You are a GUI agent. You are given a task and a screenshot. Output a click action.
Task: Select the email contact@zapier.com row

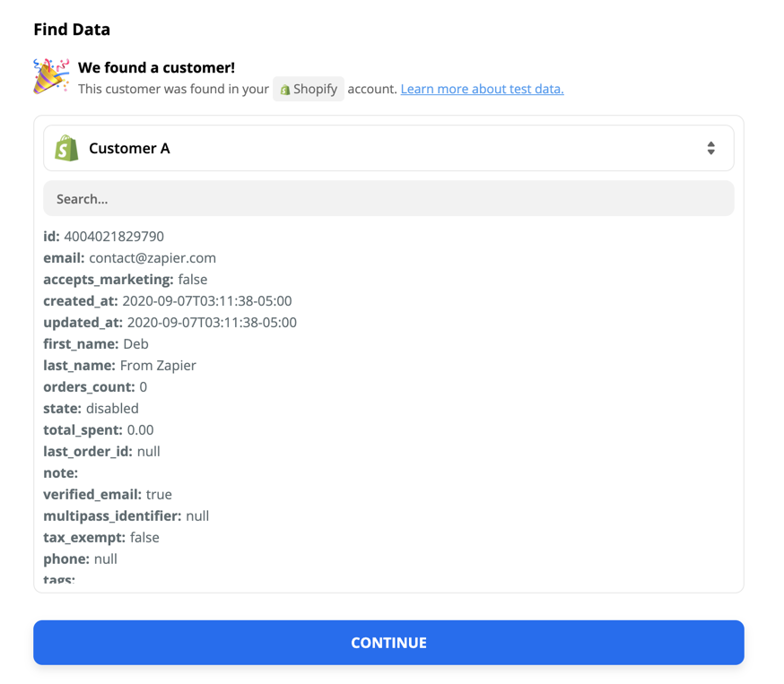point(129,258)
